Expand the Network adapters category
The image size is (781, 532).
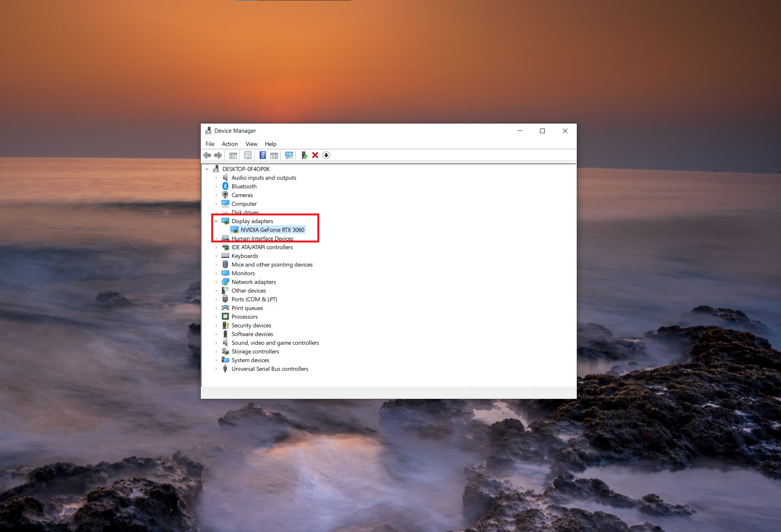216,282
